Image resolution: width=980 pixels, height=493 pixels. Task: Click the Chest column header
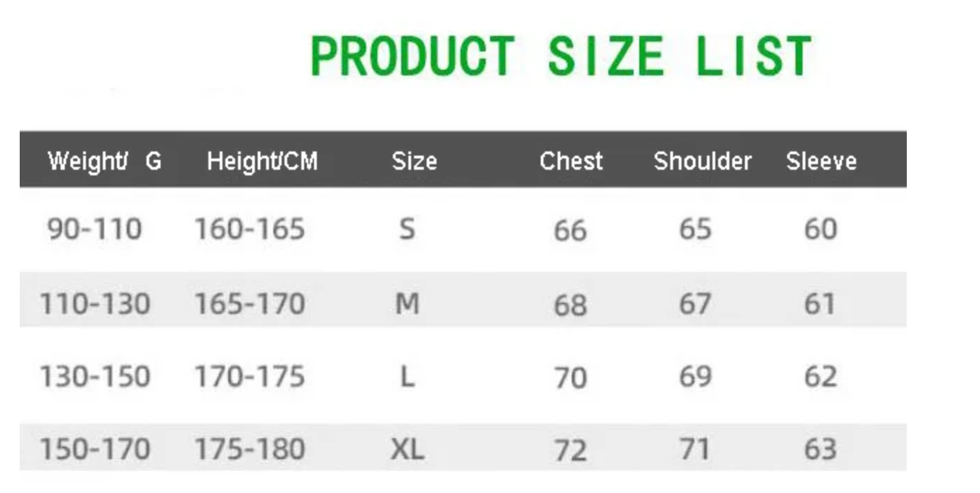click(x=571, y=161)
